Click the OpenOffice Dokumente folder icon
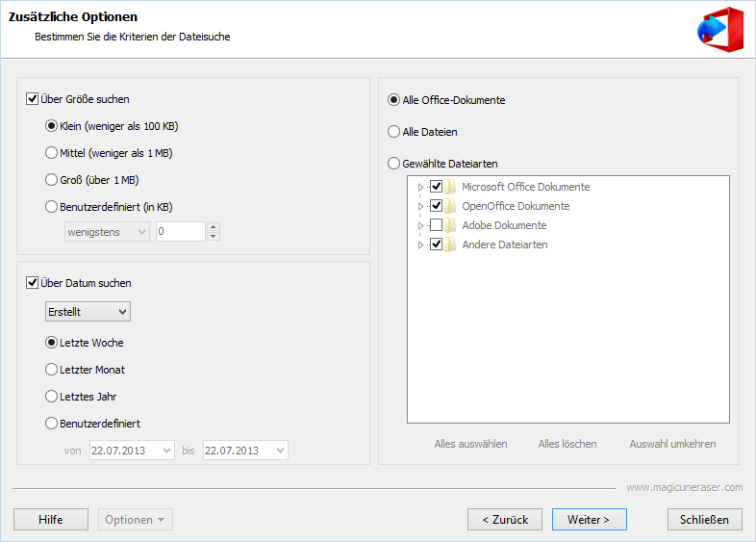The width and height of the screenshot is (756, 542). tap(450, 206)
